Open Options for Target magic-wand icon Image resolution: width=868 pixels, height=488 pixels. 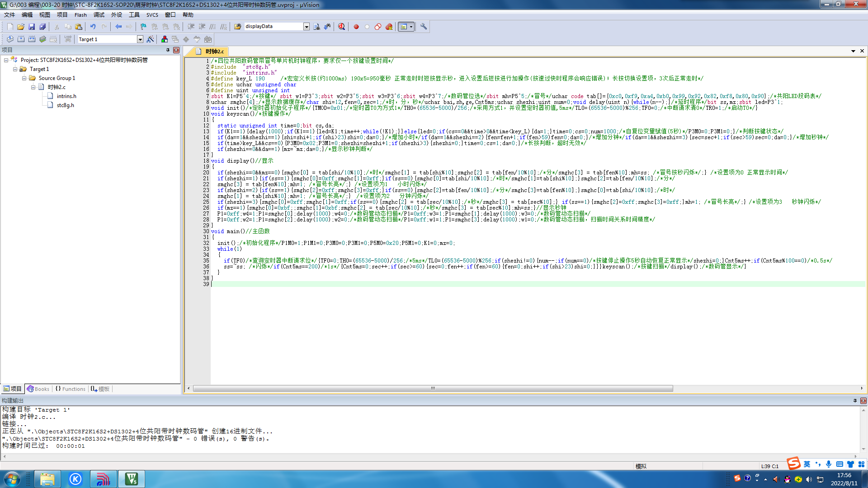[150, 39]
